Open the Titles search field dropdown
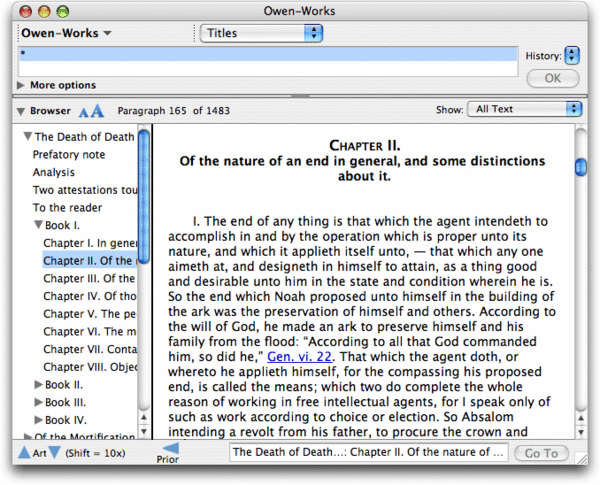The width and height of the screenshot is (600, 485). point(262,33)
